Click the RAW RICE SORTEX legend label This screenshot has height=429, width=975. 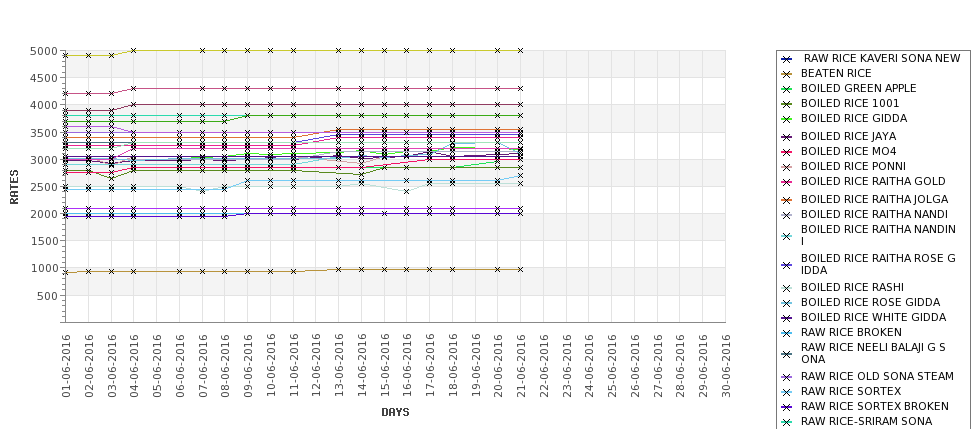point(851,391)
